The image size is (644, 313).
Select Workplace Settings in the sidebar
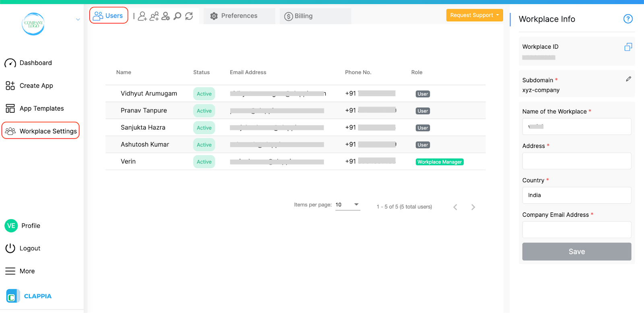tap(41, 131)
